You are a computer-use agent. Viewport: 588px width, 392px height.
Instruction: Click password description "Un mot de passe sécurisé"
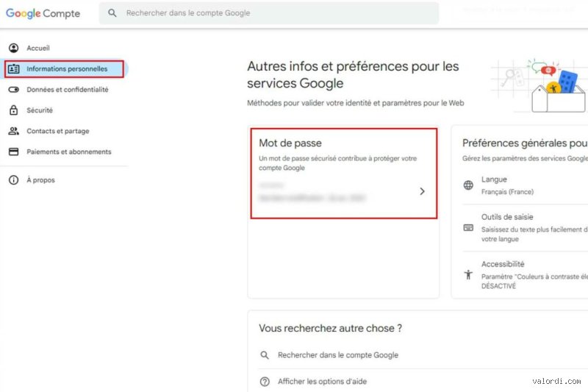click(x=337, y=163)
